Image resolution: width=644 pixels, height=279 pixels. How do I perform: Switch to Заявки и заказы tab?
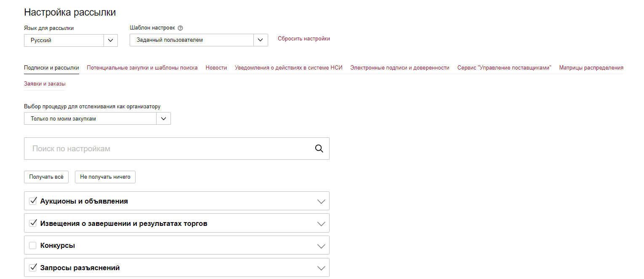point(45,83)
